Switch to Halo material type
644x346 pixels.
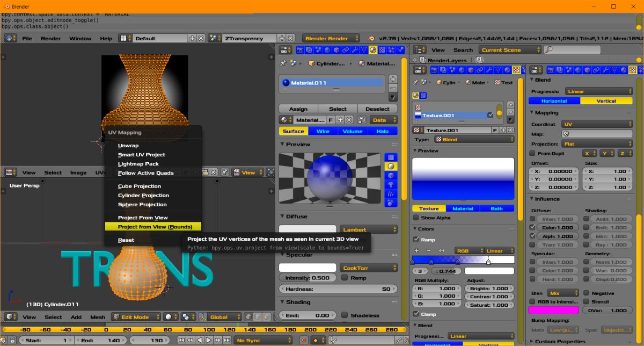383,131
